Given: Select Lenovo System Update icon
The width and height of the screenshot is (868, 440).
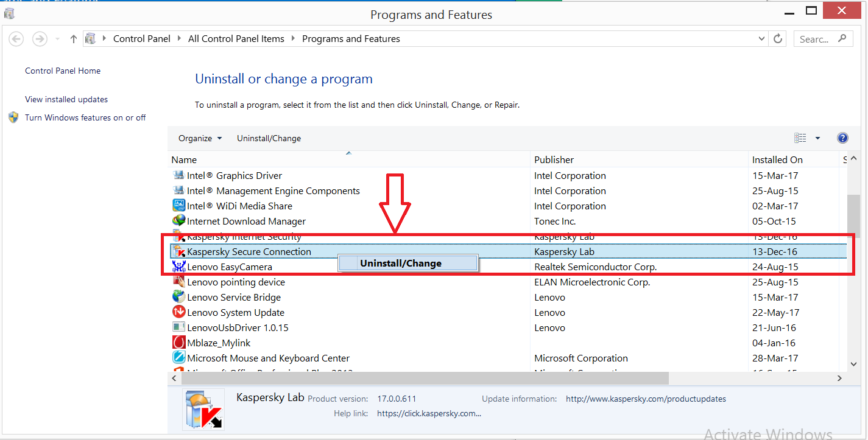Looking at the screenshot, I should coord(178,312).
